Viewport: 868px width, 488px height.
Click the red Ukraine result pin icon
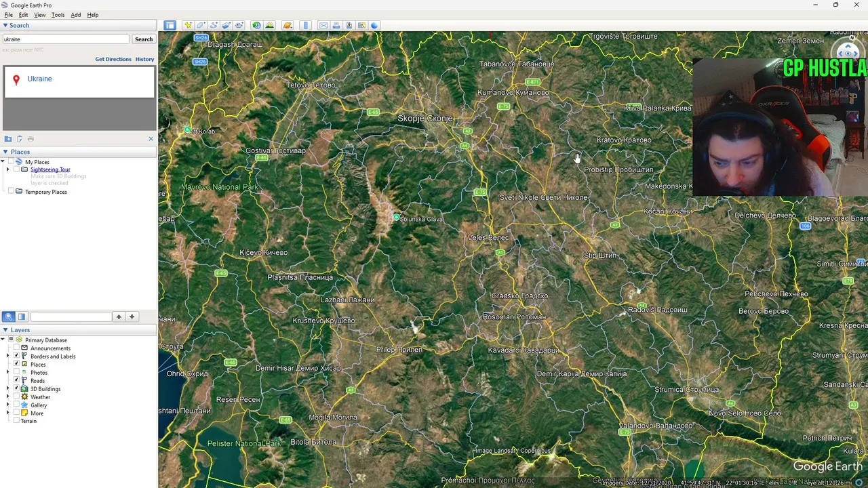(x=16, y=80)
